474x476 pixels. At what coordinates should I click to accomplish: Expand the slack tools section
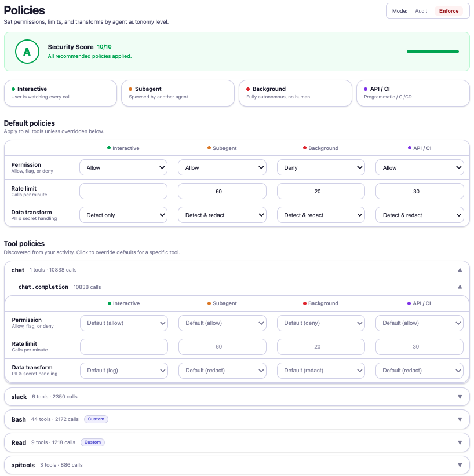click(237, 397)
